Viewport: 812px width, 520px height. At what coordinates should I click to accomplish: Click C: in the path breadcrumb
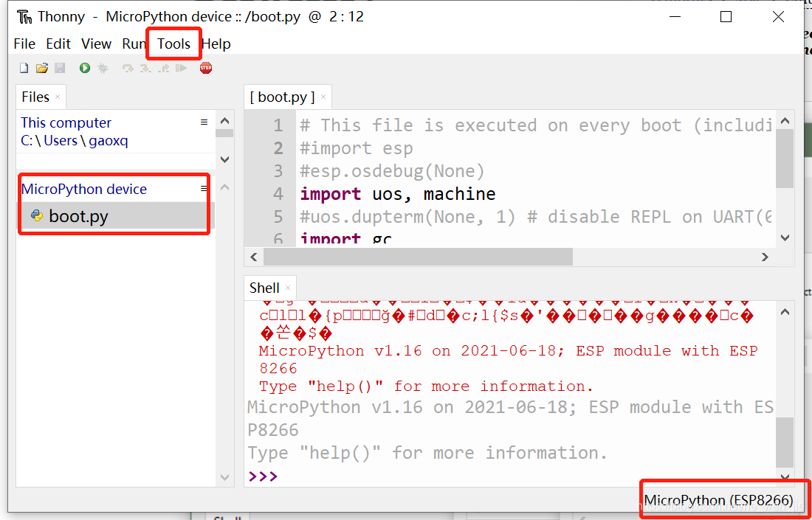tap(27, 140)
